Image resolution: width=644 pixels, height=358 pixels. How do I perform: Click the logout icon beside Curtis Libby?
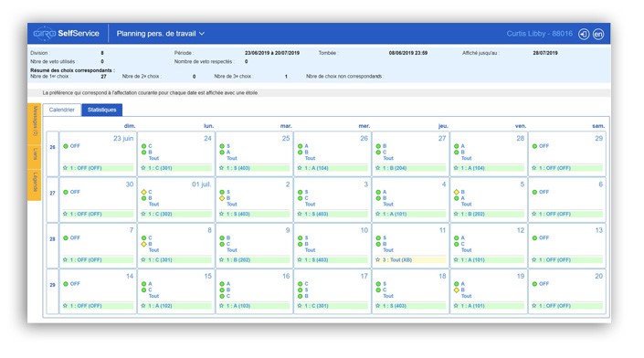click(x=584, y=34)
